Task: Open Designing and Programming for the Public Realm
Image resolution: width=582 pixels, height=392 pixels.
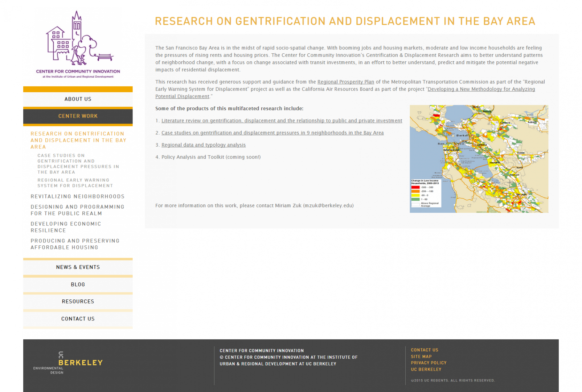Action: [78, 210]
